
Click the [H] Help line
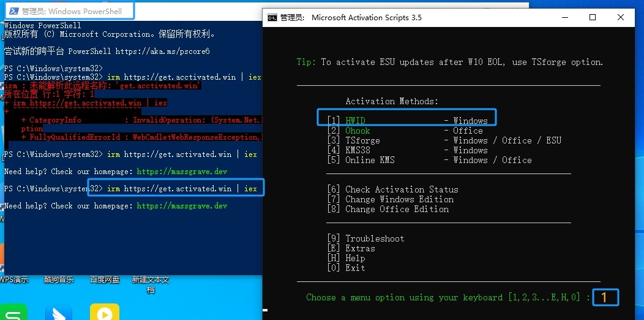coord(346,258)
